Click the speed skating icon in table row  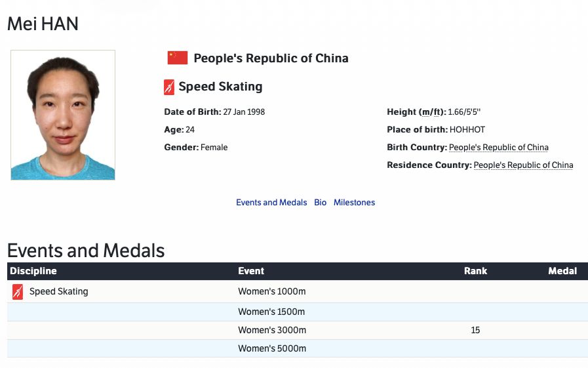(x=18, y=292)
